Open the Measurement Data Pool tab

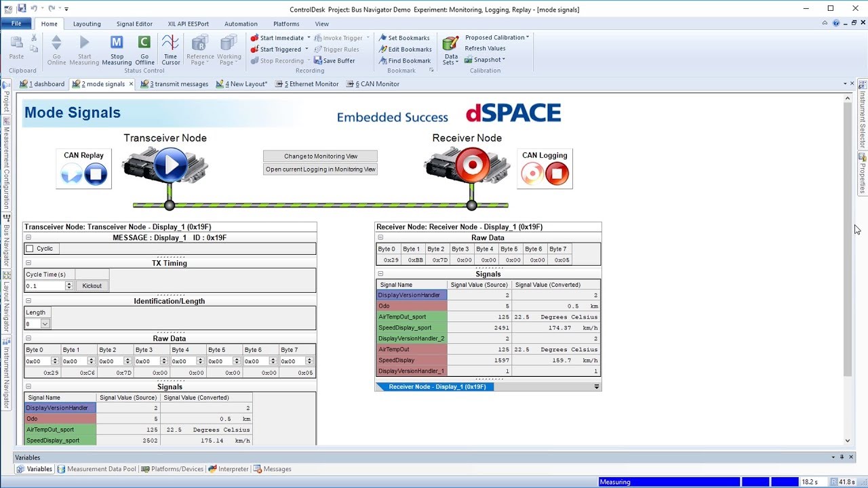(96, 469)
